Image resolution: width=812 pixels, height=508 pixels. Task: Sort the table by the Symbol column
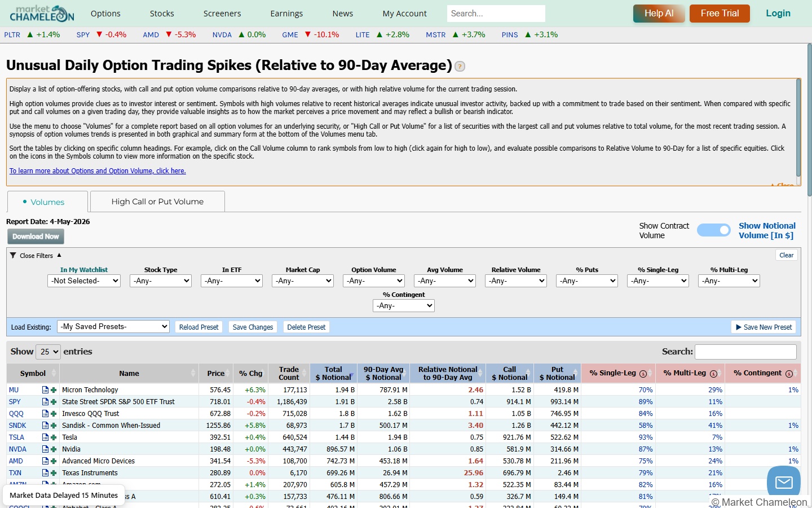coord(33,374)
